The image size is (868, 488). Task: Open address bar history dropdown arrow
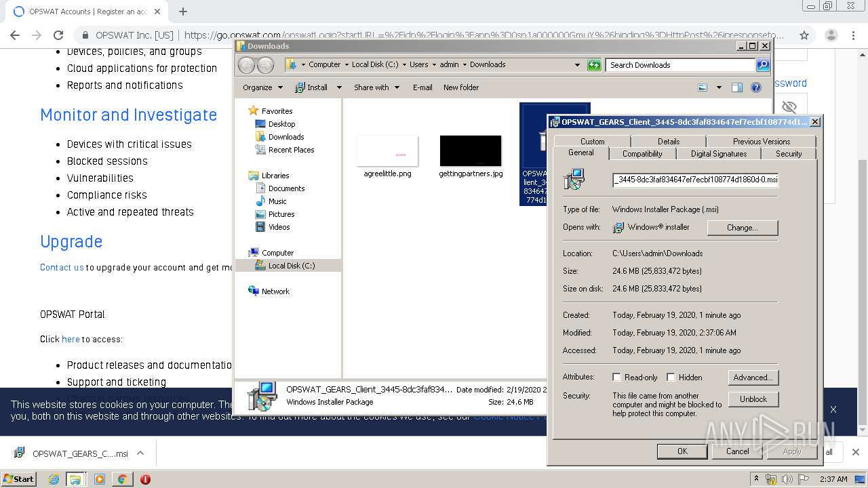coord(577,65)
